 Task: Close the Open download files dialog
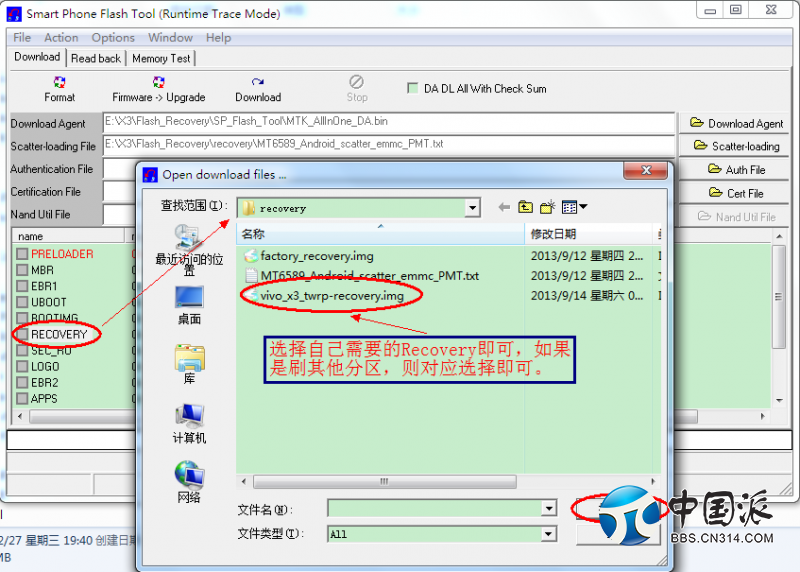tap(645, 170)
